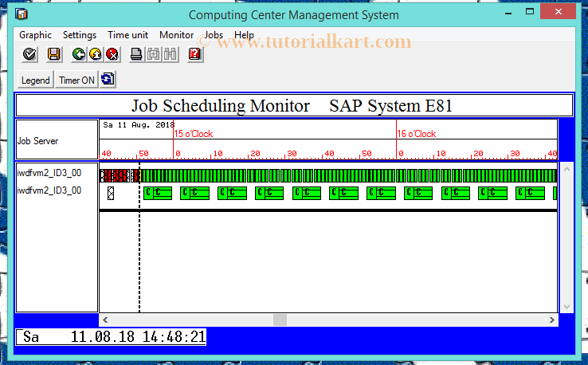588x365 pixels.
Task: Click the Find binoculars icon
Action: point(154,54)
